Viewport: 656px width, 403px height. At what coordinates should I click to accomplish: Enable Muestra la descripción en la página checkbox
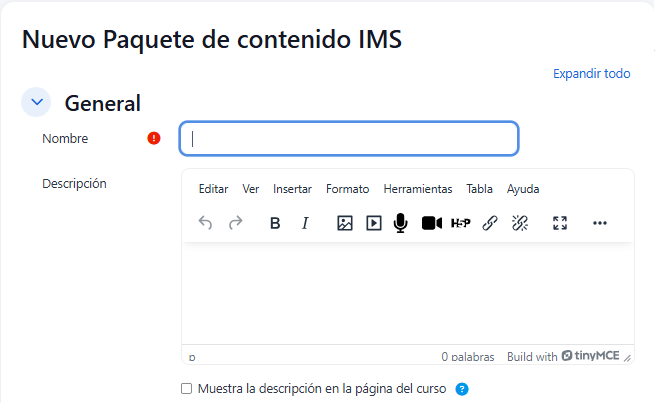[185, 389]
